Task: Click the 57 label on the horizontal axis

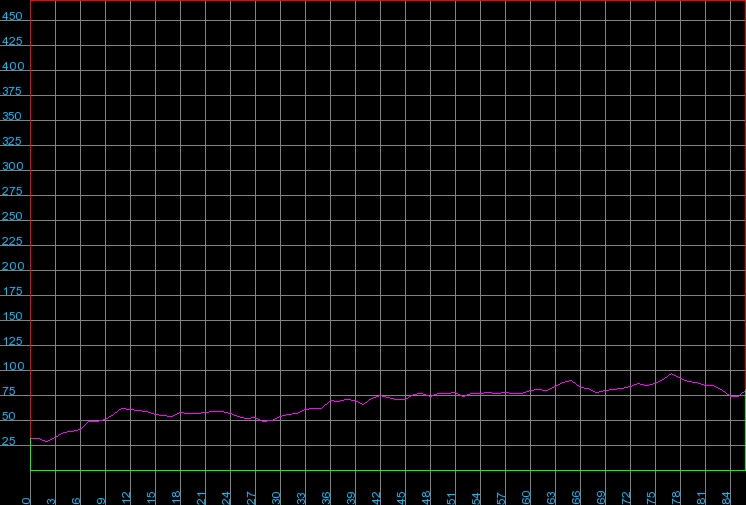Action: pos(501,498)
